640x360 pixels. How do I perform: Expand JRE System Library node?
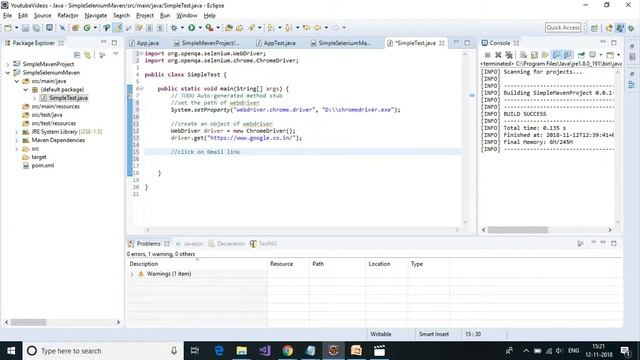[x=17, y=132]
